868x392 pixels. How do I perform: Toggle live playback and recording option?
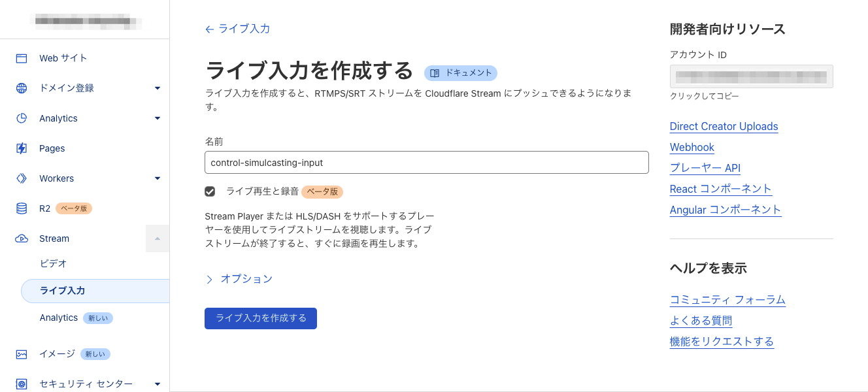pyautogui.click(x=211, y=191)
